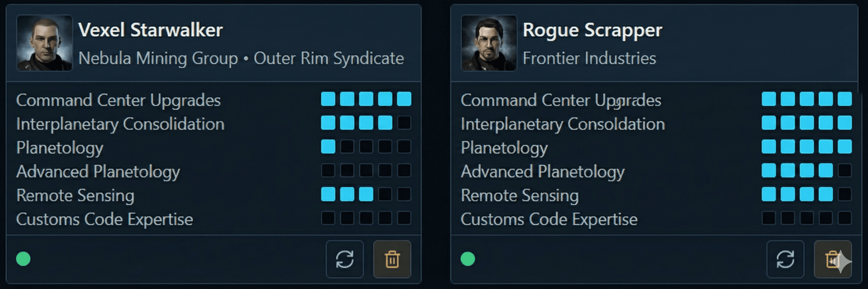Delete the Vexel Starwalker character card
Viewport: 868px width, 289px height.
pos(392,259)
